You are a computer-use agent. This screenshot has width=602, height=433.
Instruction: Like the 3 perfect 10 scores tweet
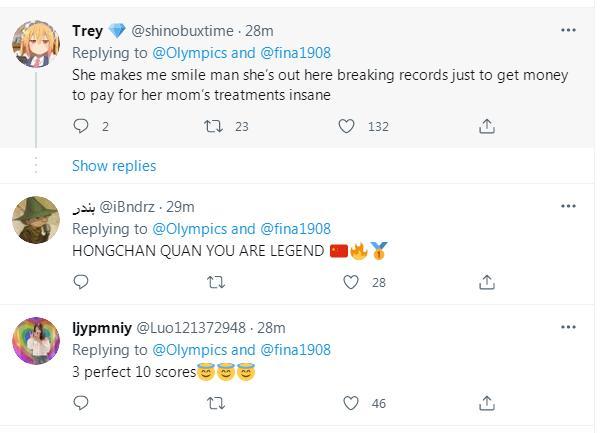coord(351,403)
